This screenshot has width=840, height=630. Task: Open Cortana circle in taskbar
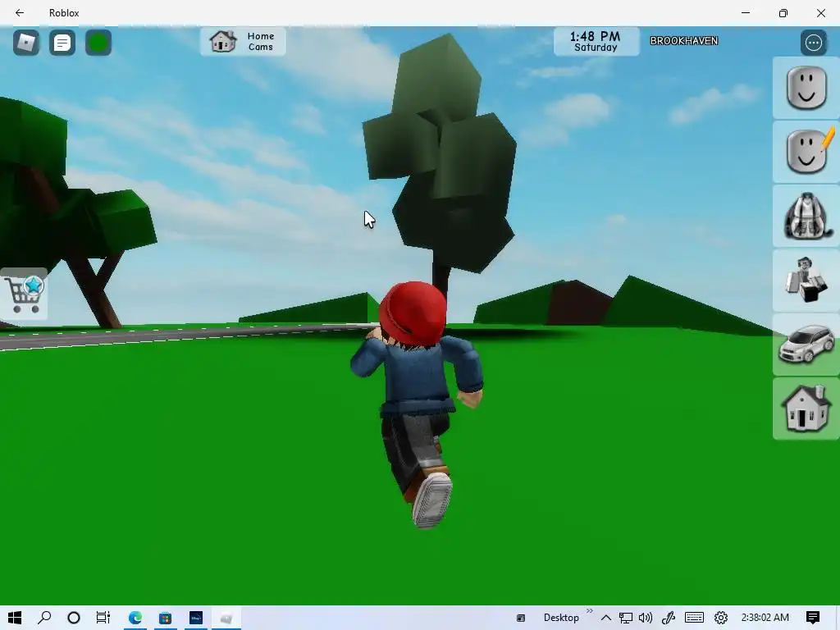[74, 618]
